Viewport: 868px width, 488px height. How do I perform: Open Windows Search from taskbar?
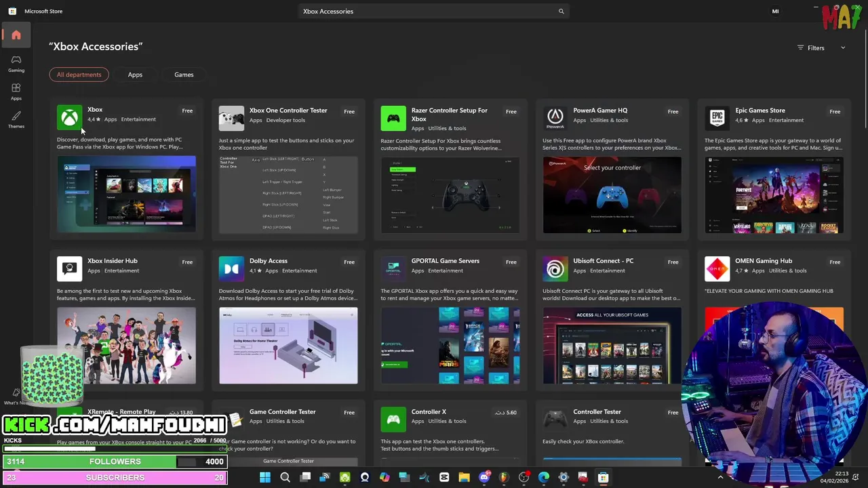coord(285,477)
